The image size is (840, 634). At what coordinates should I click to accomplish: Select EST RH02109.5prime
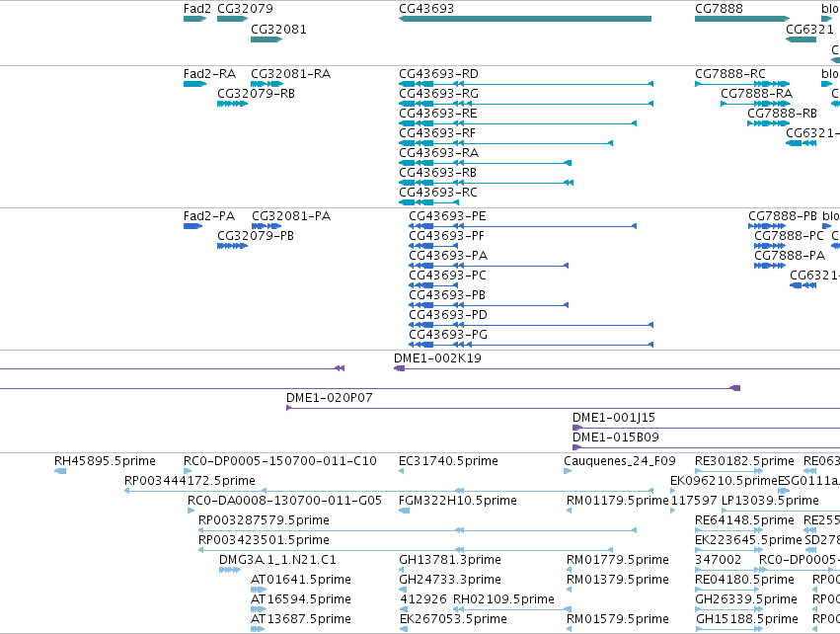coord(512,610)
